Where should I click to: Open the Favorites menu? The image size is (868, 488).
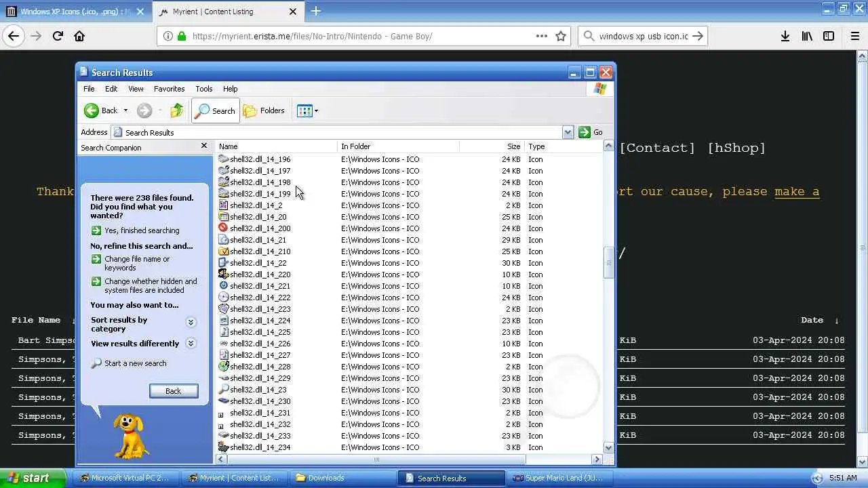click(x=169, y=89)
